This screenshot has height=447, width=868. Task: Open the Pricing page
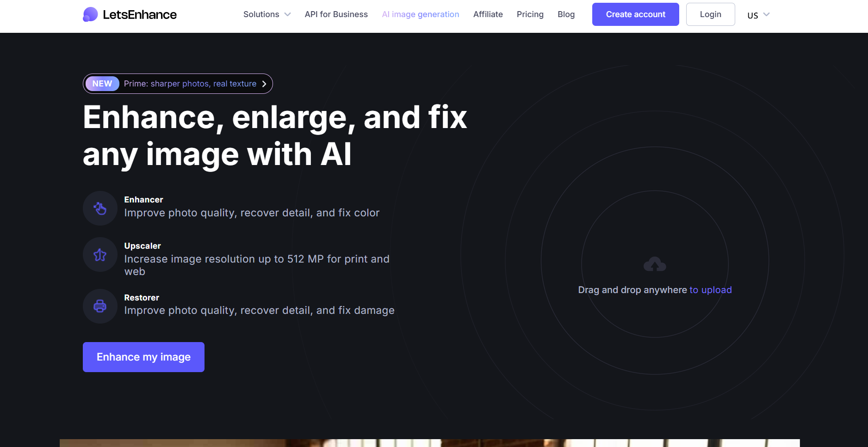[530, 14]
